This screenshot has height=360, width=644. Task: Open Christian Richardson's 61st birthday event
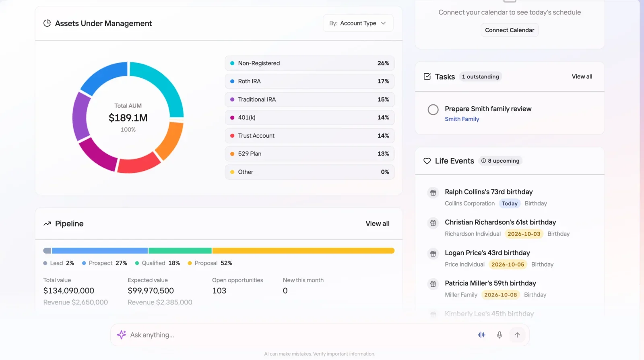pyautogui.click(x=500, y=222)
